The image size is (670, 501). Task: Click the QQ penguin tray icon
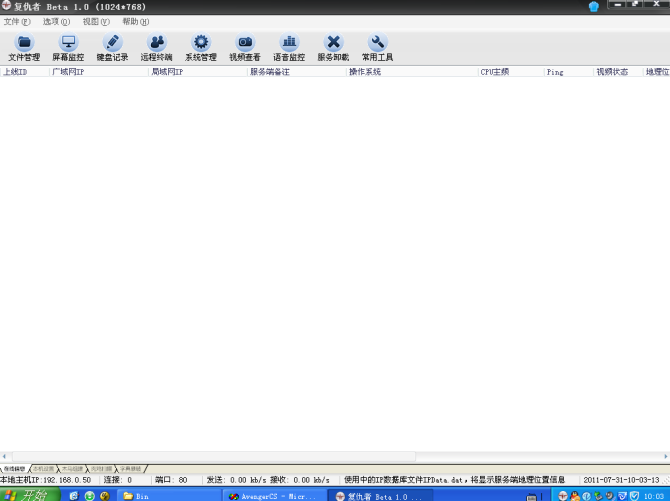(x=575, y=496)
